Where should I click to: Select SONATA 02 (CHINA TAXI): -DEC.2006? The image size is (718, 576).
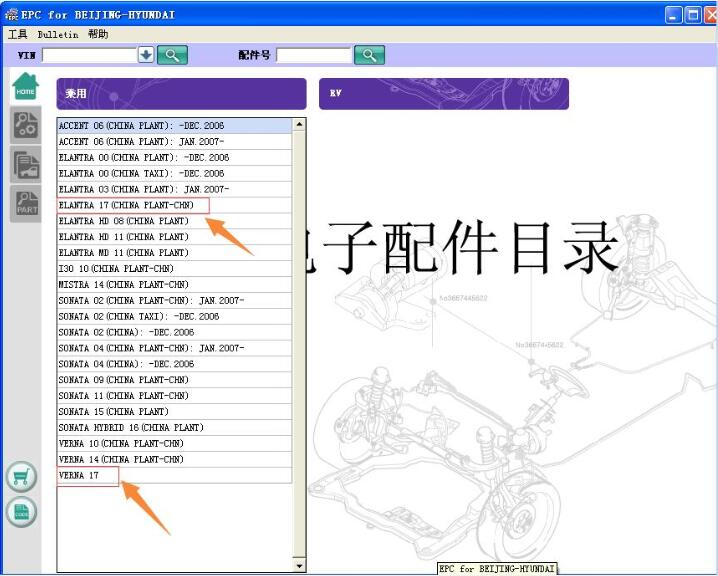click(174, 316)
